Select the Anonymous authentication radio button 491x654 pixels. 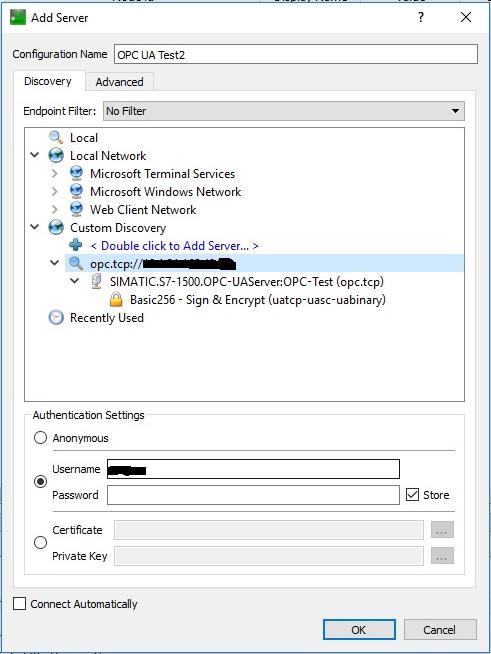(x=40, y=438)
